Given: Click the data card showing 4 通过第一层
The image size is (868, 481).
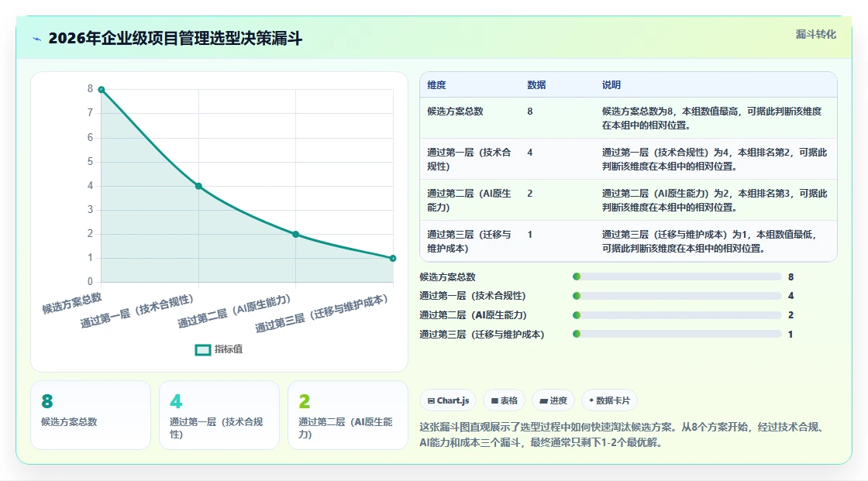Looking at the screenshot, I should (x=219, y=415).
